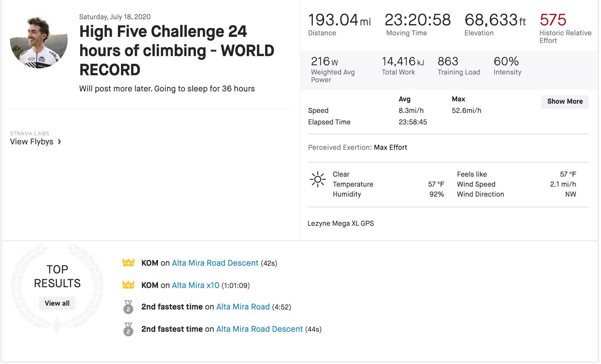601x364 pixels.
Task: Click the 193.04 mi Distance stat
Action: tap(339, 20)
